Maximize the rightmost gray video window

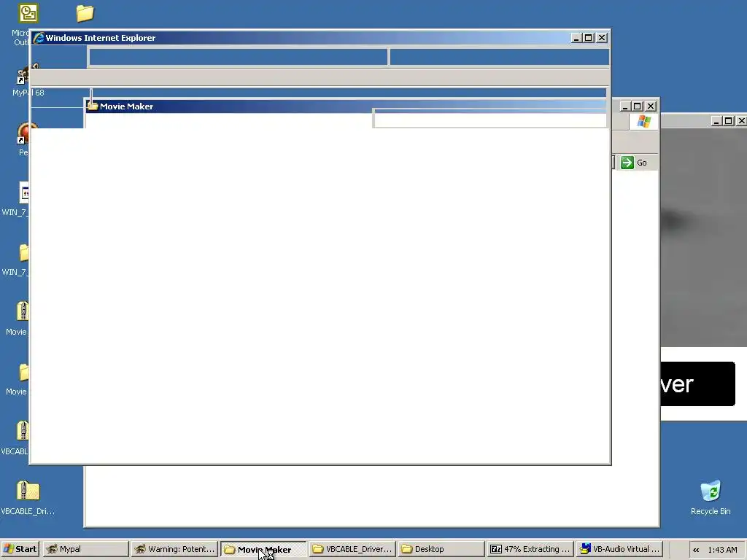pos(729,121)
